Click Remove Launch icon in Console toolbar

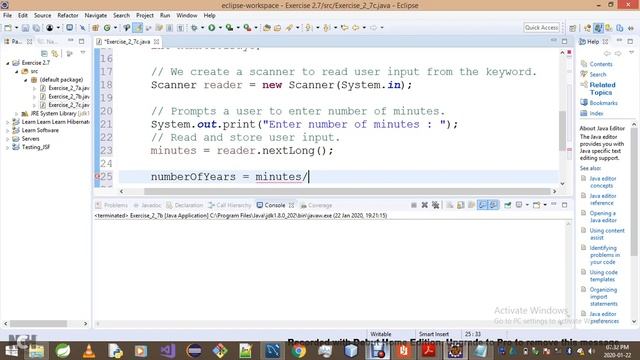click(424, 205)
